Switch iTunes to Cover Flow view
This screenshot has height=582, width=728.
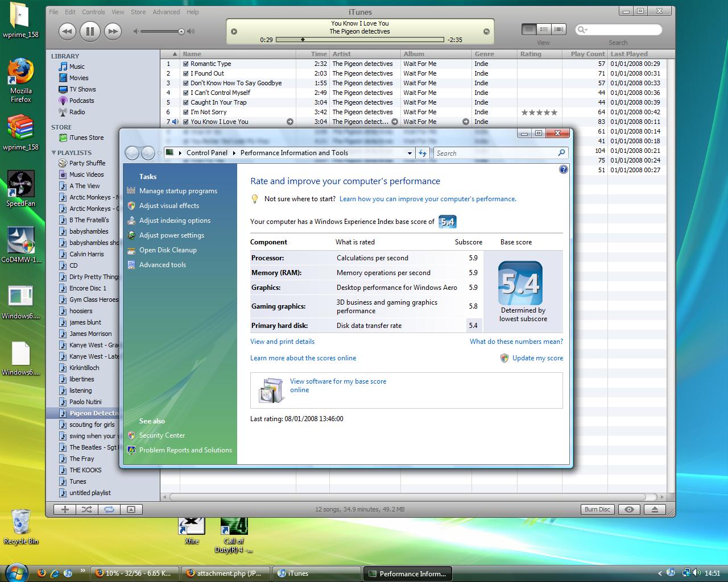click(559, 29)
